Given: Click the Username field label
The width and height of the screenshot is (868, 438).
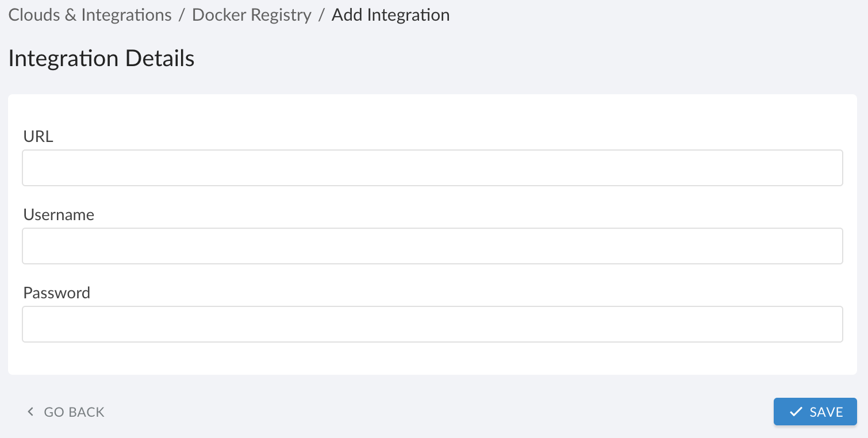Looking at the screenshot, I should (x=58, y=214).
